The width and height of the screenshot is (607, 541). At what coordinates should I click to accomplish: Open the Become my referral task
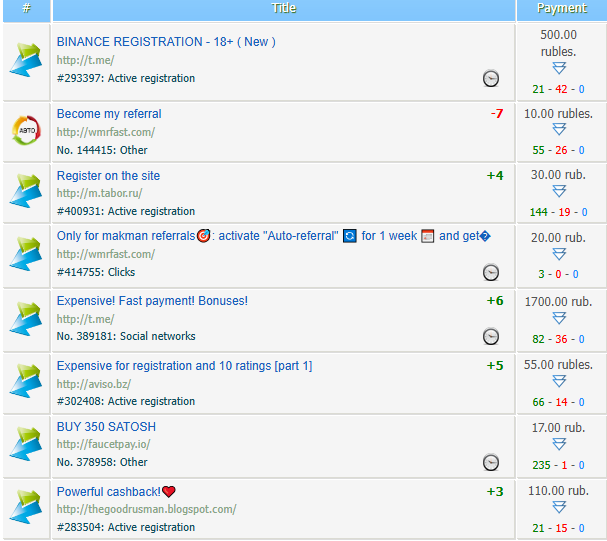109,114
